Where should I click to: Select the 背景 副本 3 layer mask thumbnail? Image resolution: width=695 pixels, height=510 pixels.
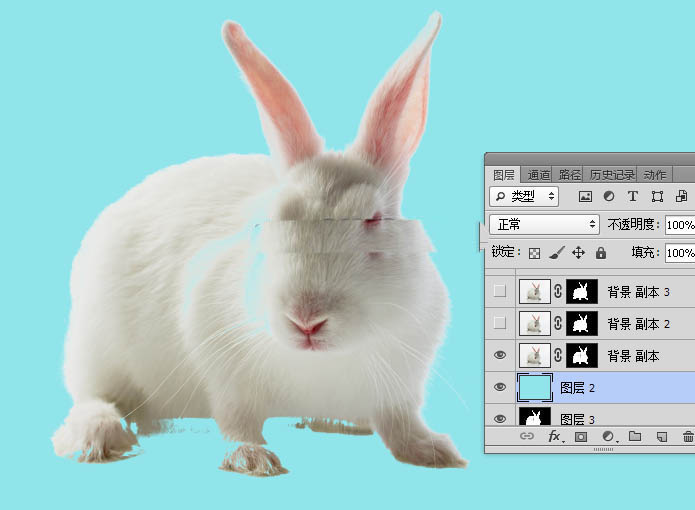(x=582, y=292)
